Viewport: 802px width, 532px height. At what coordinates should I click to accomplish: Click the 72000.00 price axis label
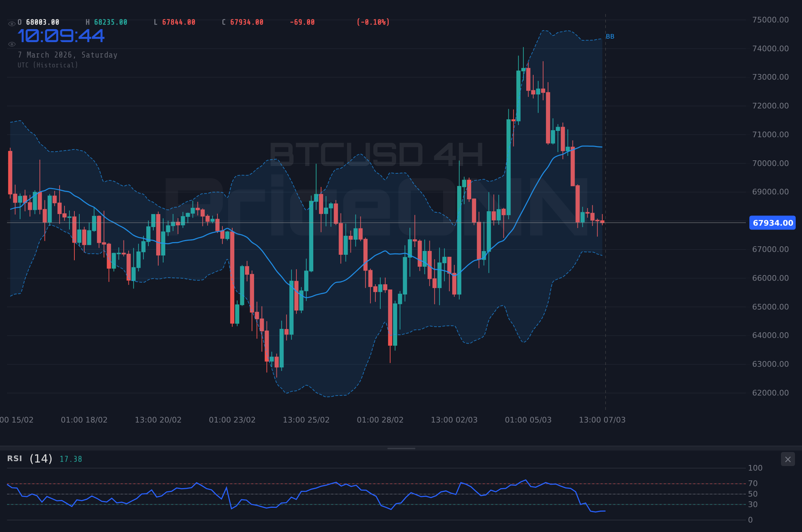pos(770,106)
